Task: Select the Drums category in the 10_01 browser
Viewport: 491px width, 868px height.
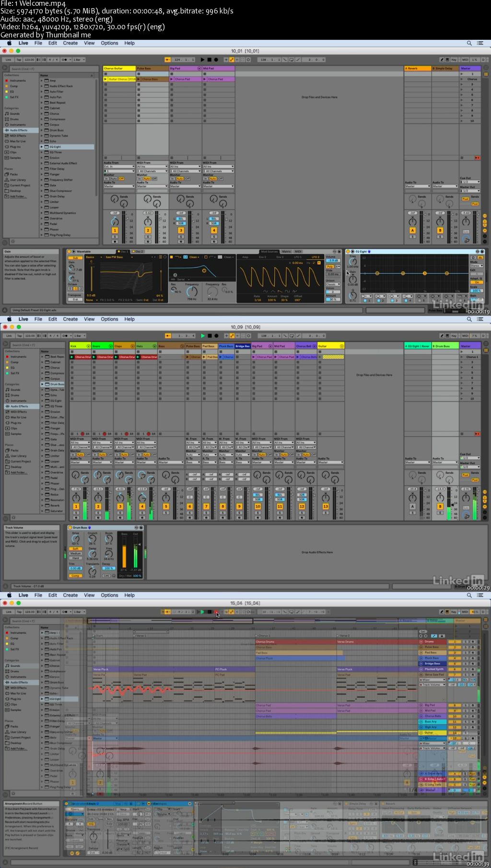Action: coord(14,119)
